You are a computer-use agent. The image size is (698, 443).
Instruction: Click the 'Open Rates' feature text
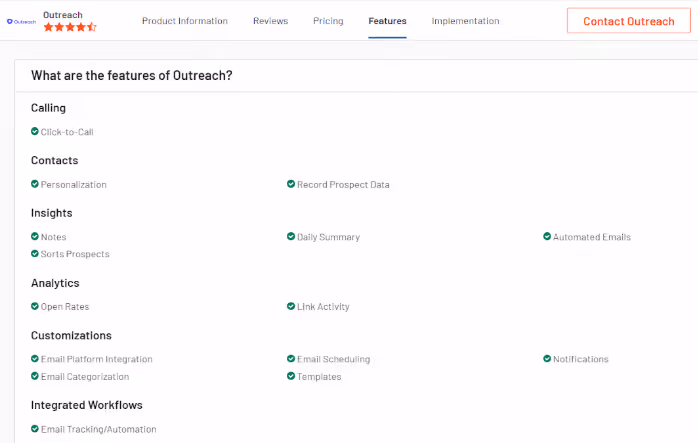pos(65,307)
